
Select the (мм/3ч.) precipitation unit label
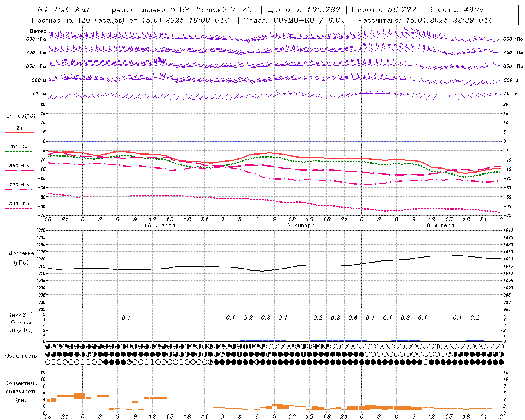pyautogui.click(x=21, y=315)
